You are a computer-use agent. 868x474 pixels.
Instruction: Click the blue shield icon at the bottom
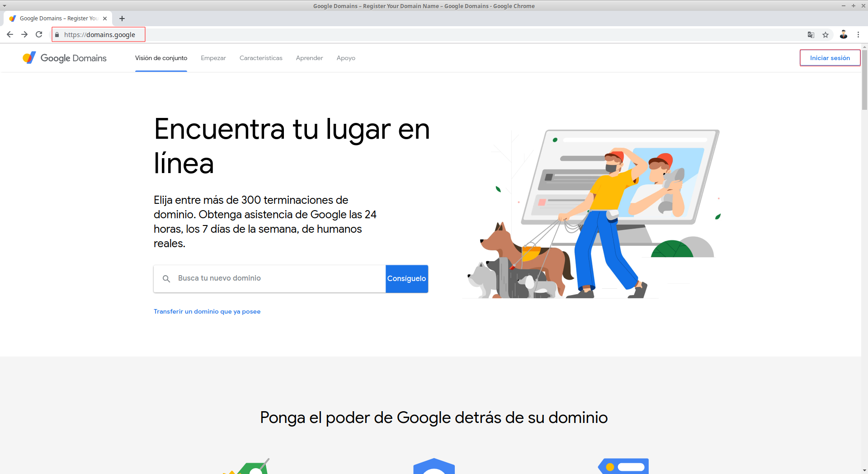click(x=434, y=466)
